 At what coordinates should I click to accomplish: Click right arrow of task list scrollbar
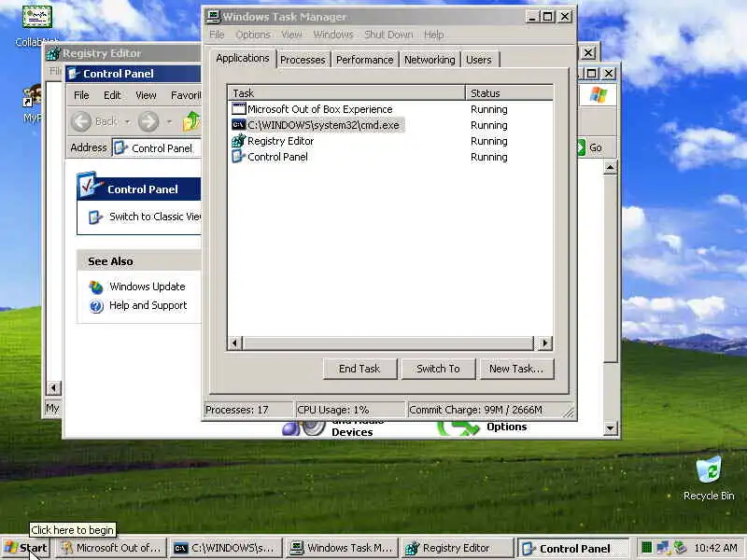[x=545, y=343]
